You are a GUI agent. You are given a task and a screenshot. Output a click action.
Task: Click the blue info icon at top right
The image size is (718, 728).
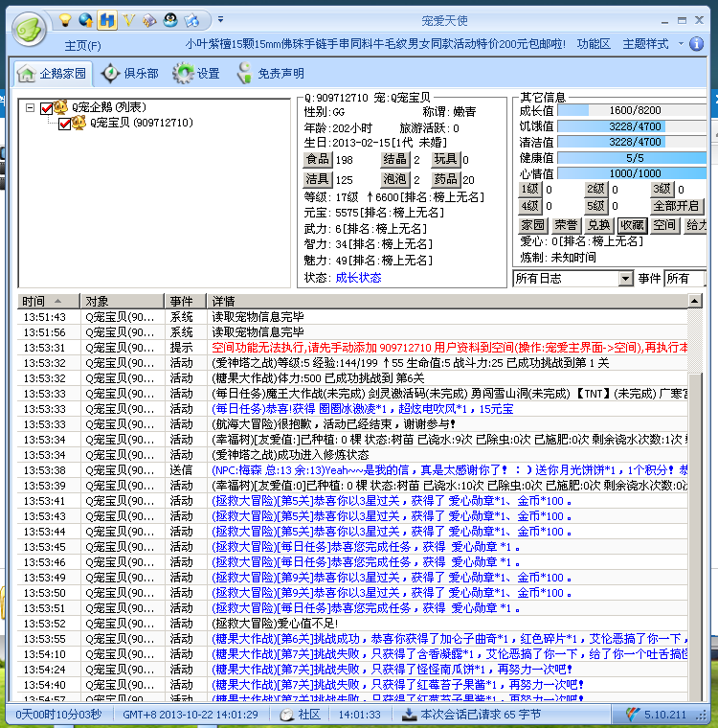click(x=696, y=44)
